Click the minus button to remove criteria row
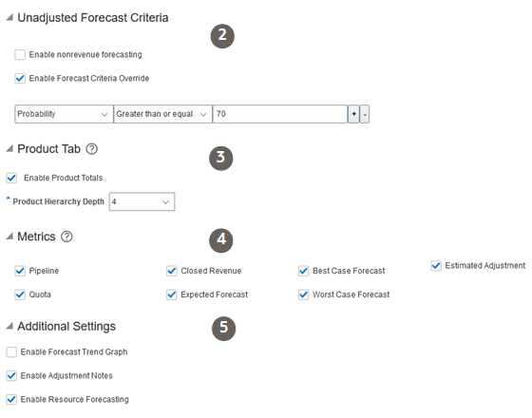532x418 pixels. 365,114
